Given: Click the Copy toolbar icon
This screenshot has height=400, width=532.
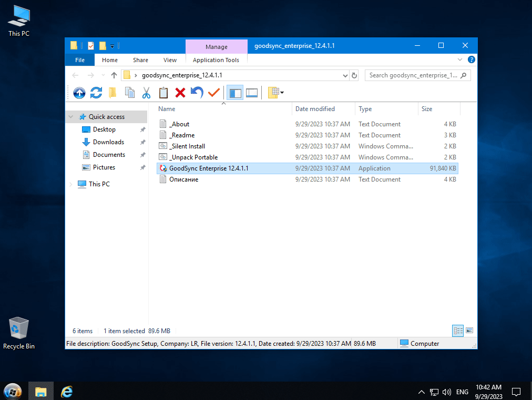Looking at the screenshot, I should point(130,93).
